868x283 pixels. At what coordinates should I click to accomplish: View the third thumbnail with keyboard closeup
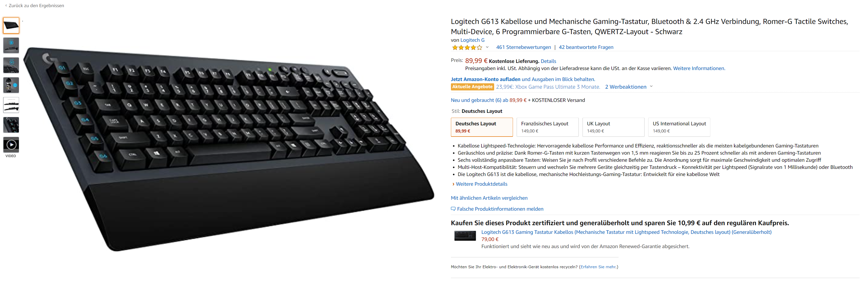[11, 65]
